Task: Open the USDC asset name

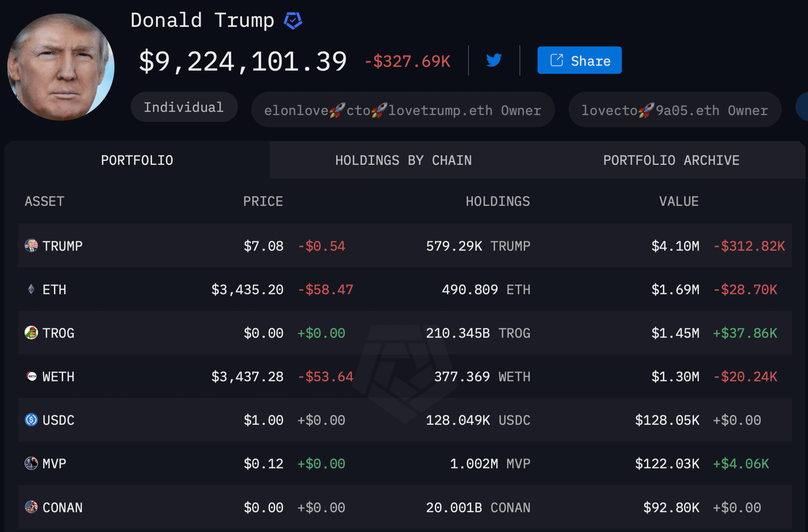Action: 58,420
